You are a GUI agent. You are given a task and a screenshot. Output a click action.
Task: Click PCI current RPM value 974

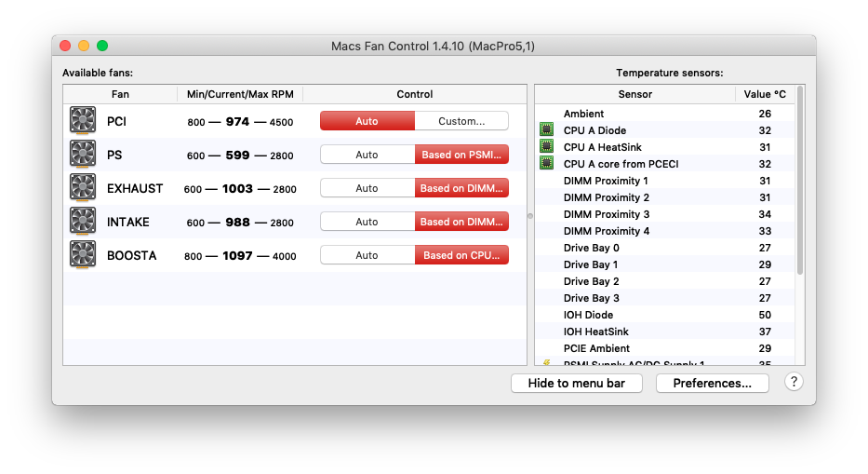[x=237, y=121]
